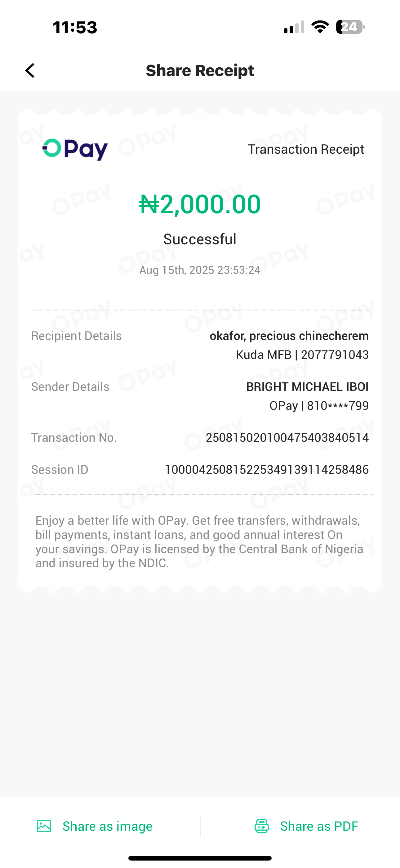Tap the Share Receipt page title
This screenshot has width=400, height=868.
[x=200, y=71]
